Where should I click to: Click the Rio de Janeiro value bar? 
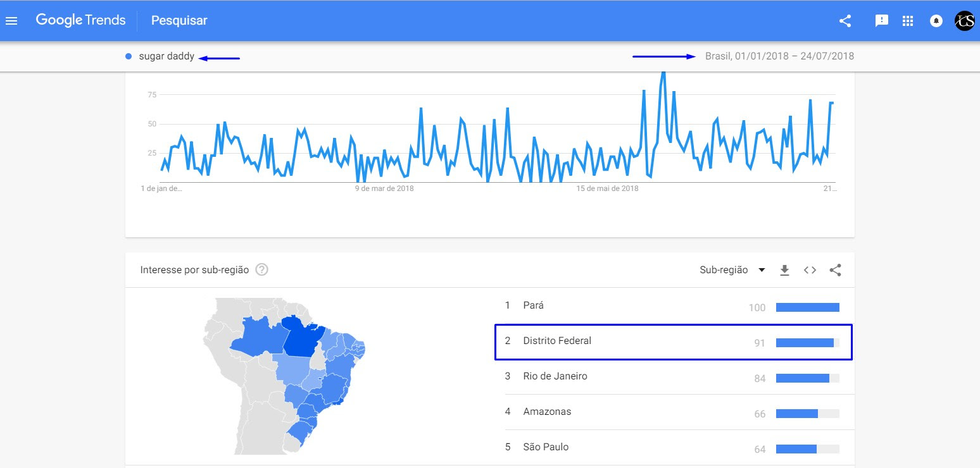point(808,378)
